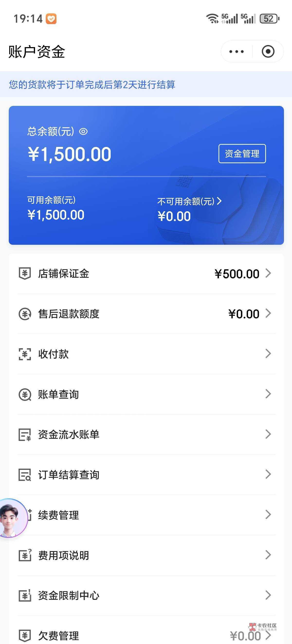Expand the 收付款 row arrow

tap(268, 354)
